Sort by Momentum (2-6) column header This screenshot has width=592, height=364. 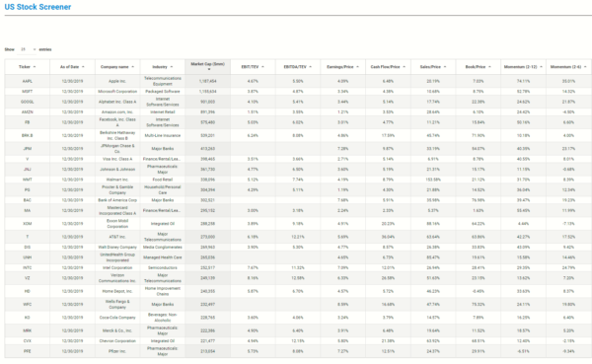point(568,67)
